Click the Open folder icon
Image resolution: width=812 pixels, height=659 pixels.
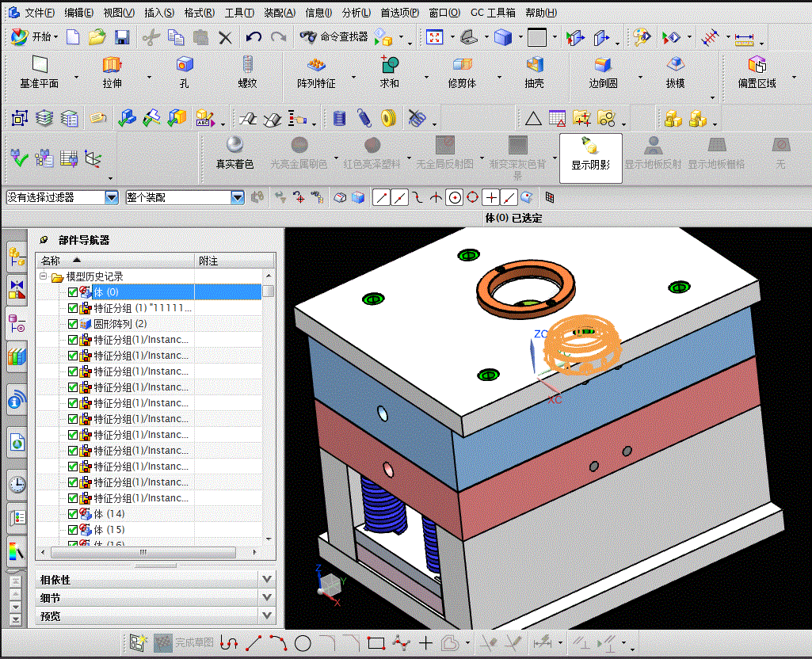[97, 37]
